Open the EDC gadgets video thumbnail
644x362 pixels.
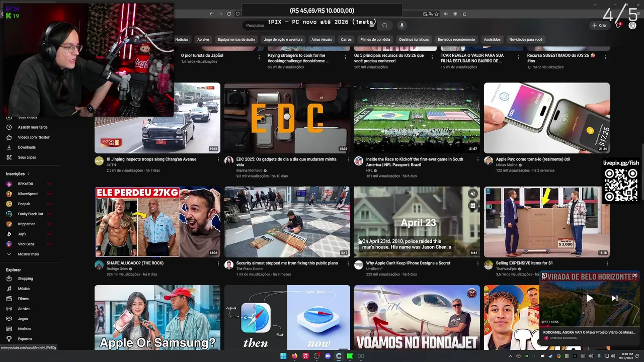pos(287,118)
